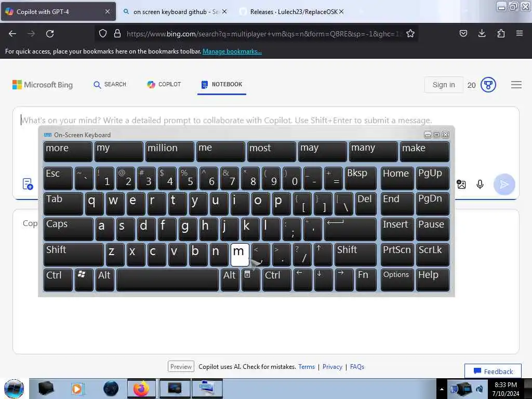Open the Terms link
The width and height of the screenshot is (532, 399).
307,367
